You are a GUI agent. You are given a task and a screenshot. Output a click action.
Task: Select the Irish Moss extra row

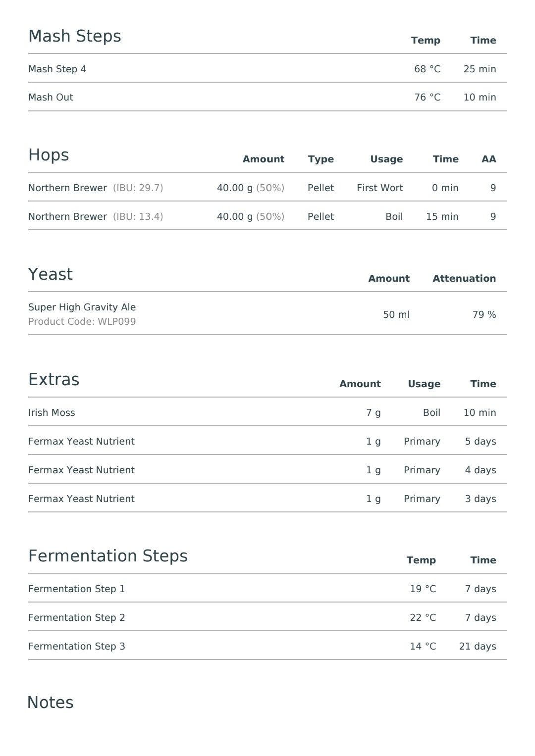(267, 412)
